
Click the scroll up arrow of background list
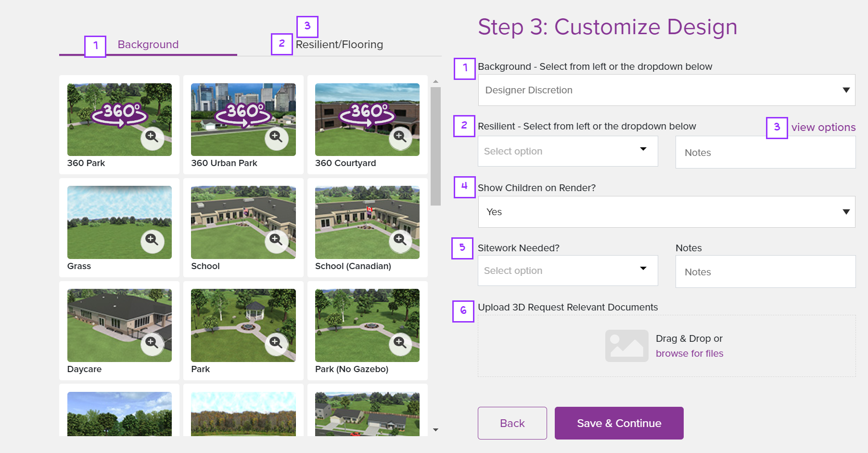[435, 81]
